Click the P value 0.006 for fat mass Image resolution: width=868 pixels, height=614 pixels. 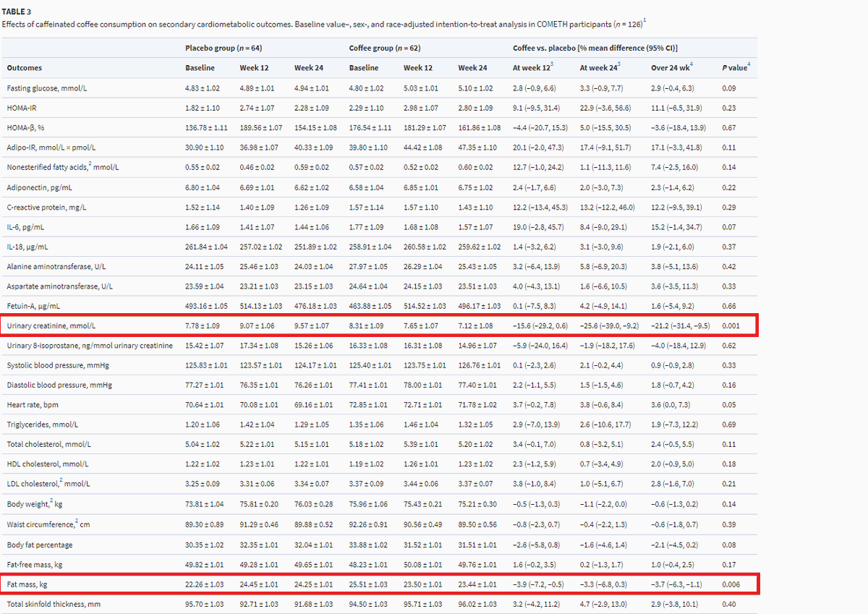(731, 584)
